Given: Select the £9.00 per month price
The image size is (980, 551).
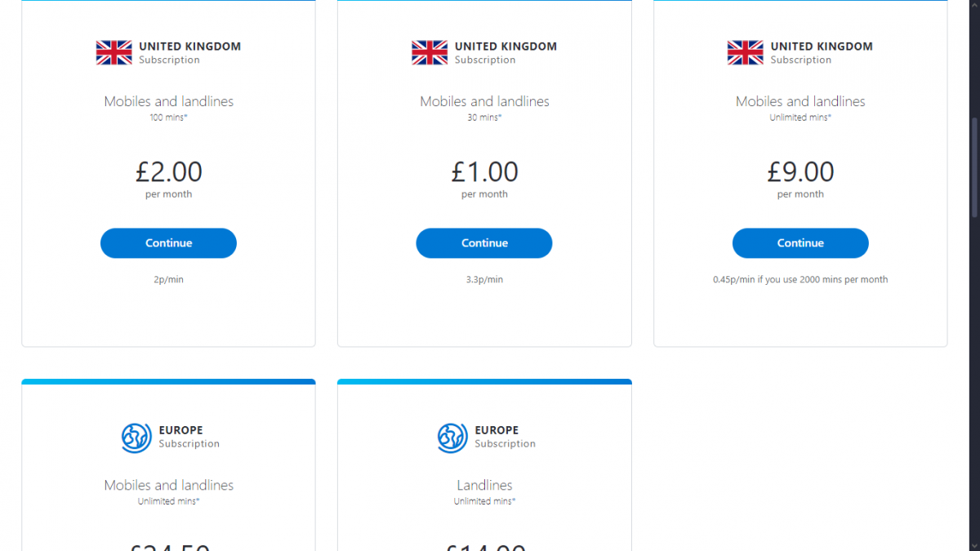Looking at the screenshot, I should tap(800, 171).
